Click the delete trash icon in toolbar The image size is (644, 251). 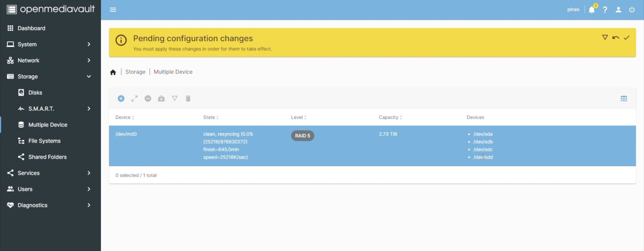pyautogui.click(x=188, y=98)
